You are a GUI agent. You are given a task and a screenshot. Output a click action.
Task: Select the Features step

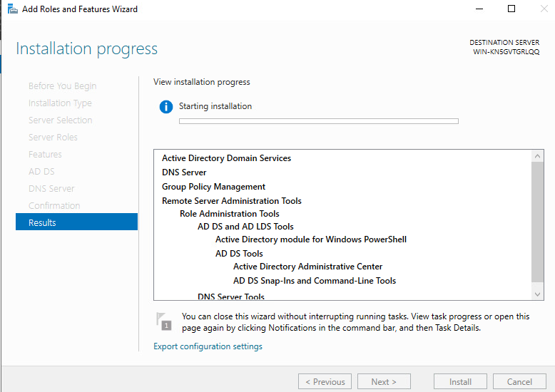point(45,155)
